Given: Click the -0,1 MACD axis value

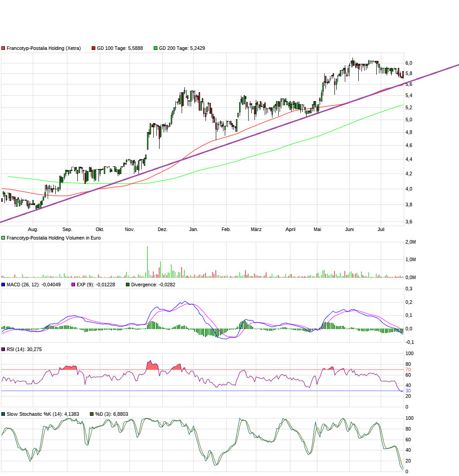Looking at the screenshot, I should [x=410, y=342].
